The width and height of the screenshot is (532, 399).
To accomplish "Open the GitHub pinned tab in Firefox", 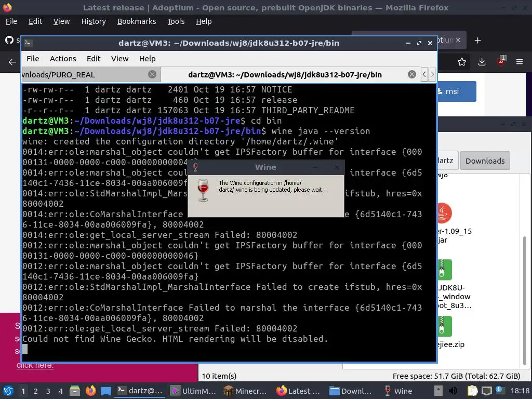I will pyautogui.click(x=9, y=40).
